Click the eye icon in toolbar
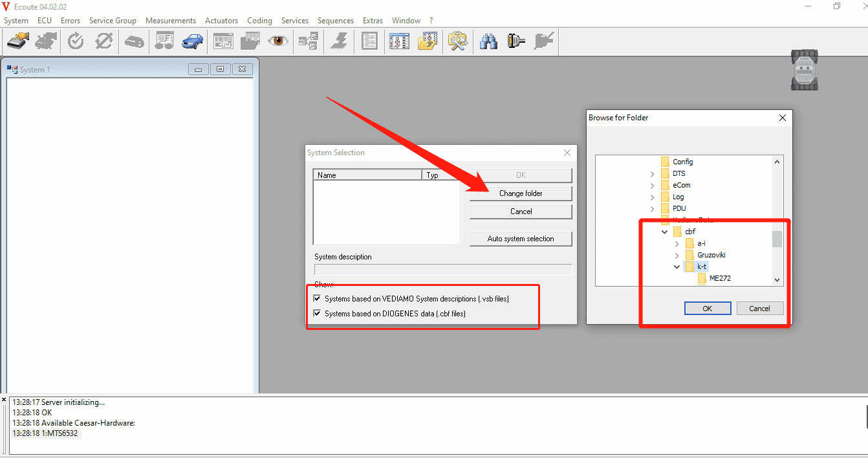This screenshot has height=458, width=868. click(279, 41)
